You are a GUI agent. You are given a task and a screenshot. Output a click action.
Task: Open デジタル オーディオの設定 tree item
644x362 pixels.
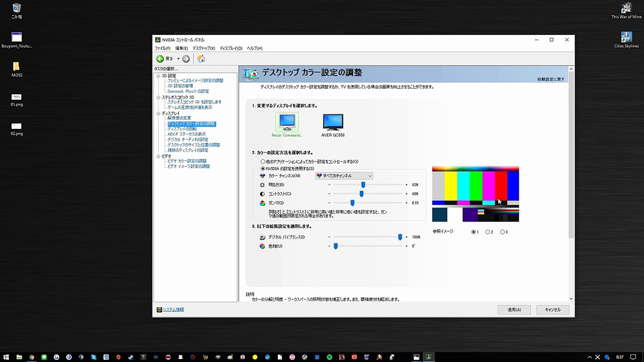click(188, 139)
